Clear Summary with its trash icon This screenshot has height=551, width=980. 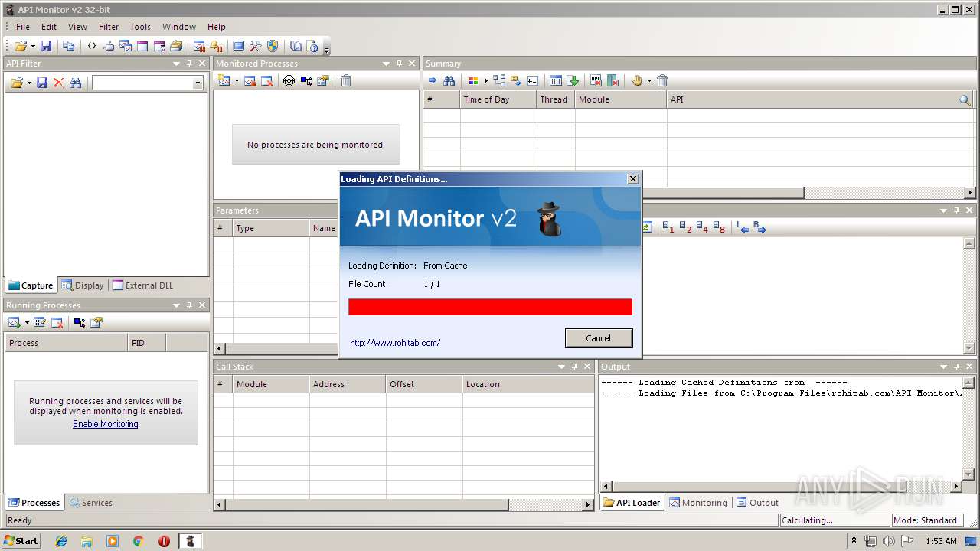click(x=662, y=80)
